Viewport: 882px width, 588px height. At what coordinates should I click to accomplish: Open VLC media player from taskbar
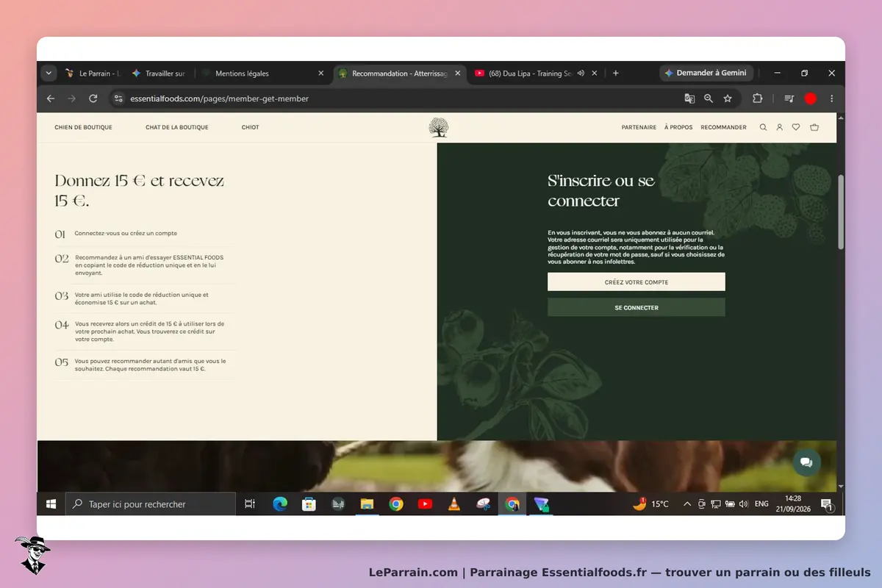click(x=454, y=504)
